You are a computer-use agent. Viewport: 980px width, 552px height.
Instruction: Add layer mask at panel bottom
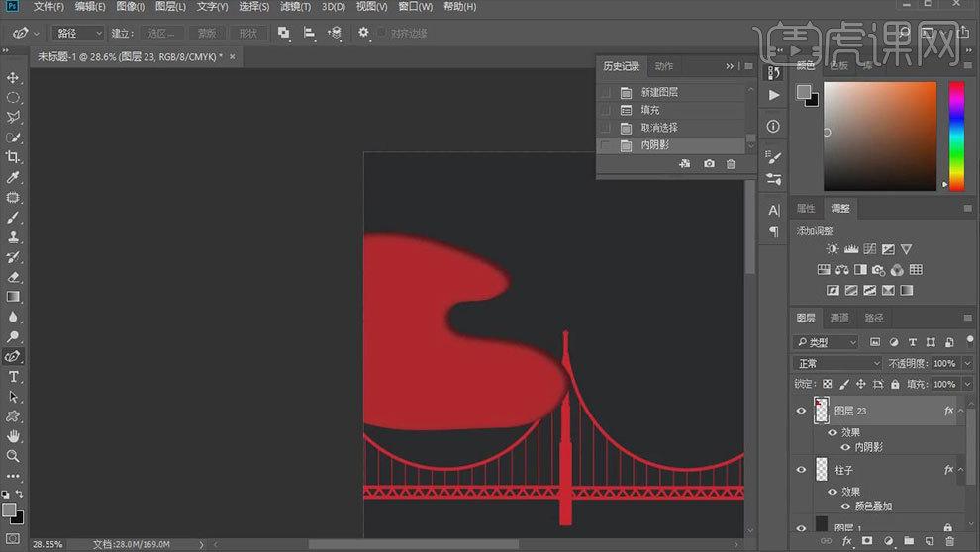tap(867, 541)
